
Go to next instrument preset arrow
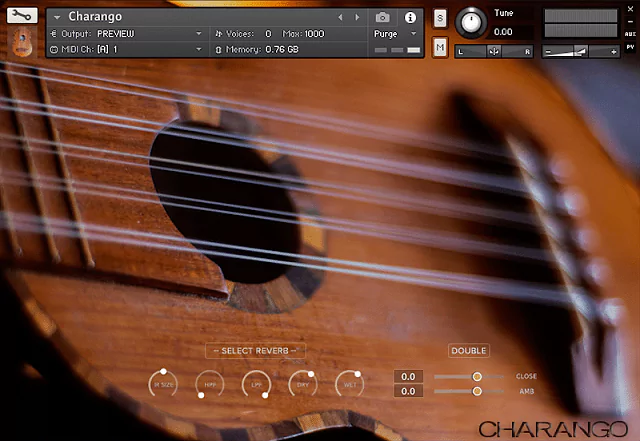[357, 17]
